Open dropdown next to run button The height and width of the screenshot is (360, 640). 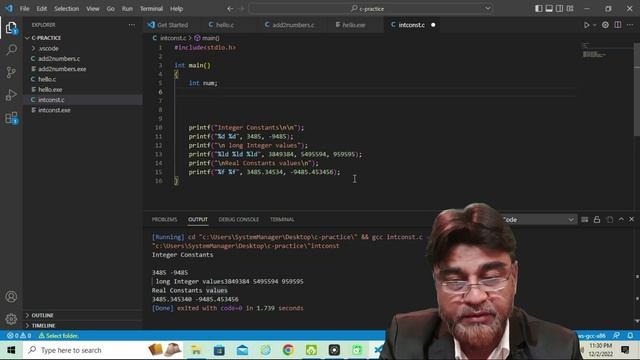pos(594,25)
